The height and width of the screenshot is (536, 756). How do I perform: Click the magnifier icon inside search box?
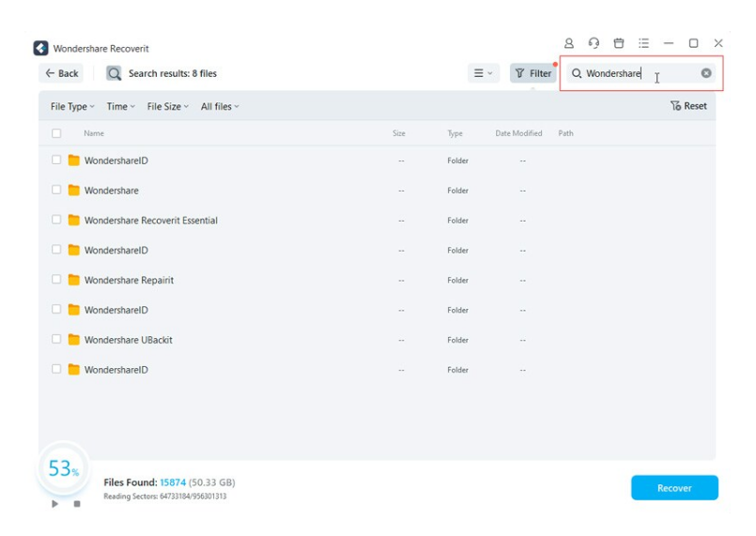577,73
